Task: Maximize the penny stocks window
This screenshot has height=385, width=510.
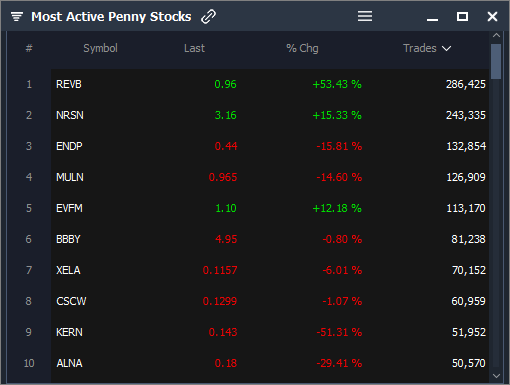Action: 462,16
